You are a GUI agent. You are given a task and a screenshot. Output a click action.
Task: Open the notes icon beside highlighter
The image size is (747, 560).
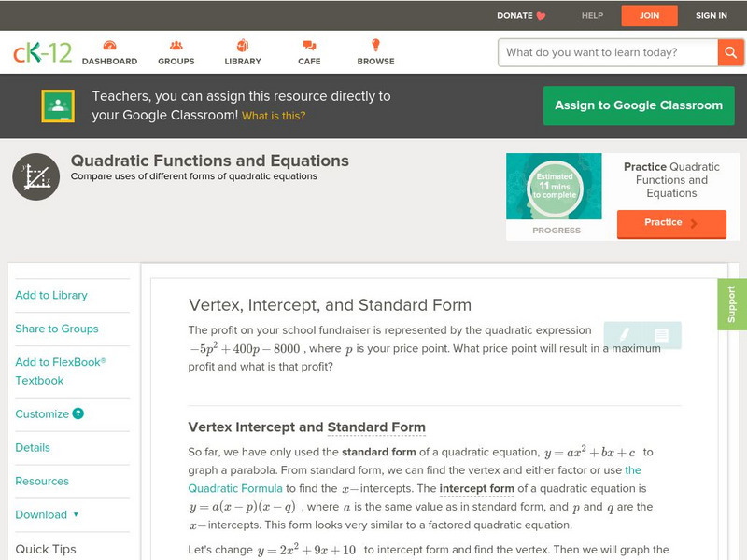(x=661, y=335)
